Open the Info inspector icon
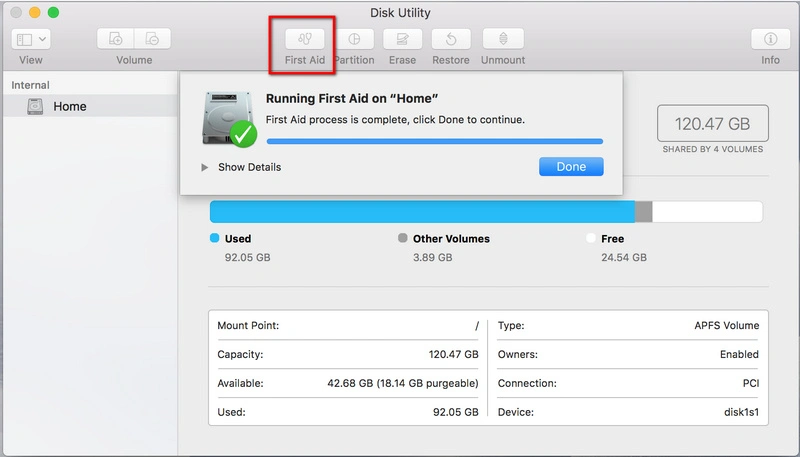Screen dimensions: 800x457 [x=770, y=40]
